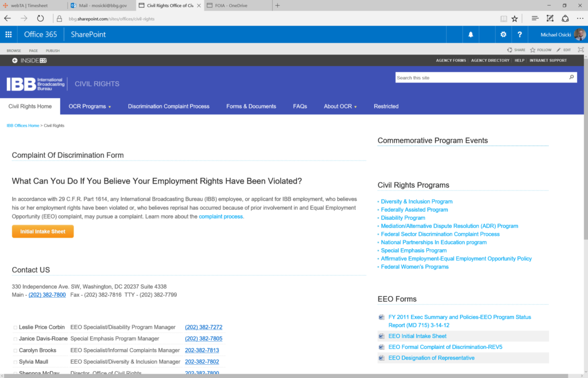
Task: Click the search magnifier icon
Action: tap(571, 77)
